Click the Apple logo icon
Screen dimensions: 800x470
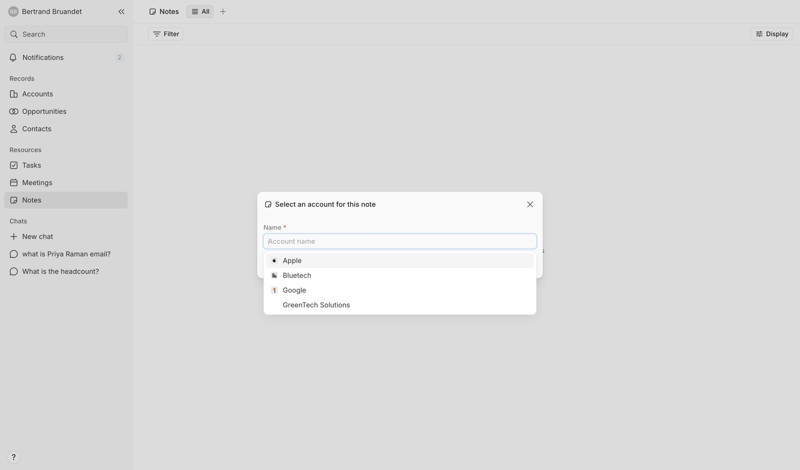[274, 261]
